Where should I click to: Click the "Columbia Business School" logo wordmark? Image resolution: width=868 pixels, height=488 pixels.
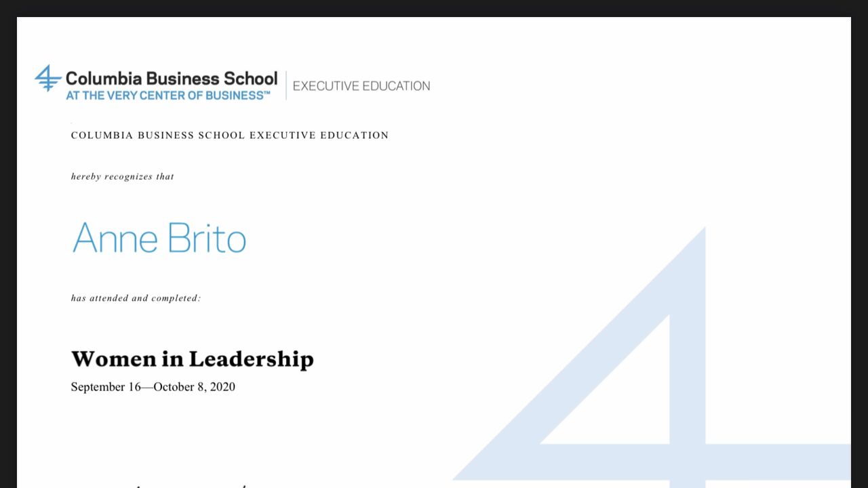(x=172, y=79)
